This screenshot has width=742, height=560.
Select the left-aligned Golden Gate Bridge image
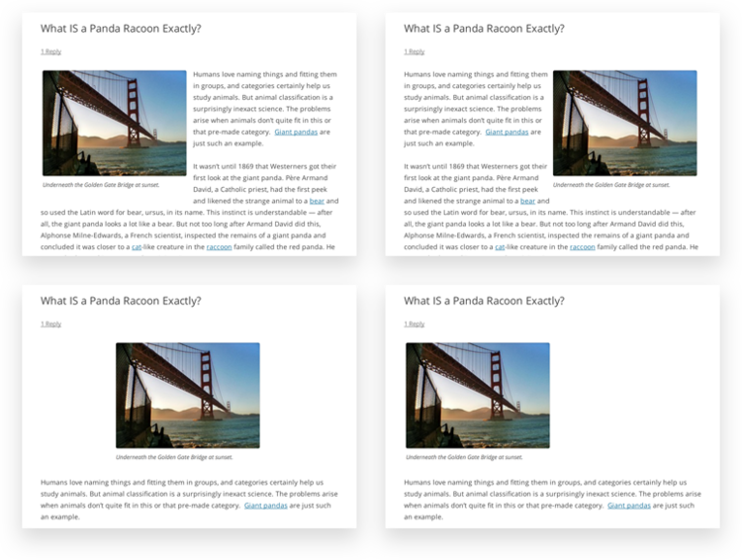115,123
